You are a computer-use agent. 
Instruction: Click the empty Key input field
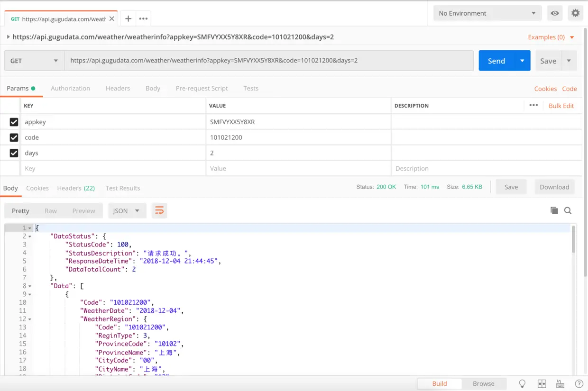coord(113,168)
